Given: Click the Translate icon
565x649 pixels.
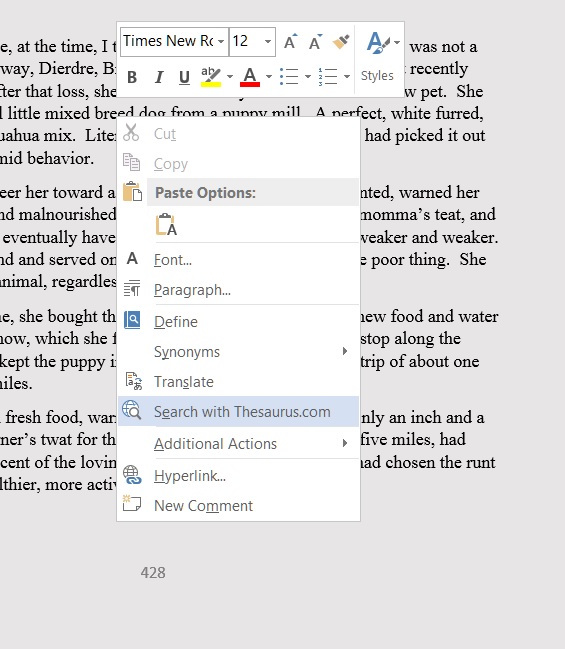Looking at the screenshot, I should point(133,381).
